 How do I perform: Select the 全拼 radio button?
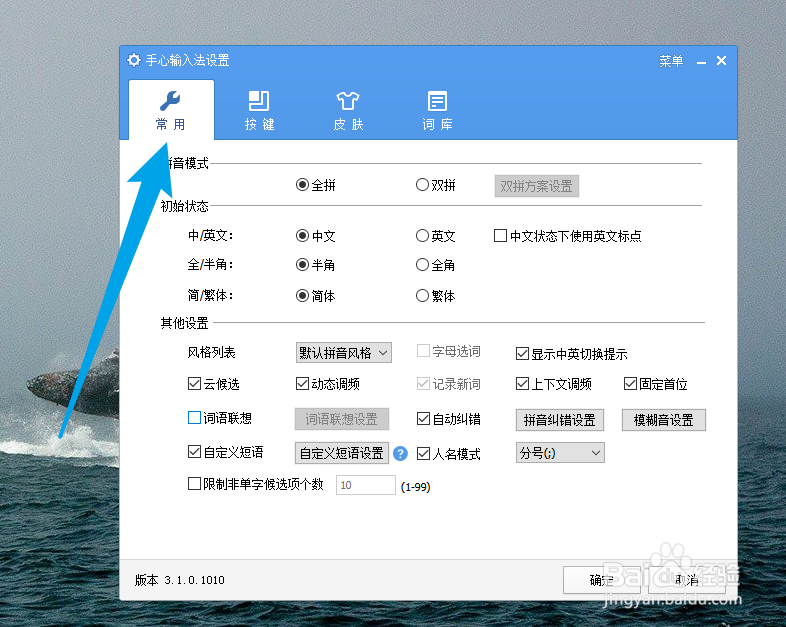(302, 185)
